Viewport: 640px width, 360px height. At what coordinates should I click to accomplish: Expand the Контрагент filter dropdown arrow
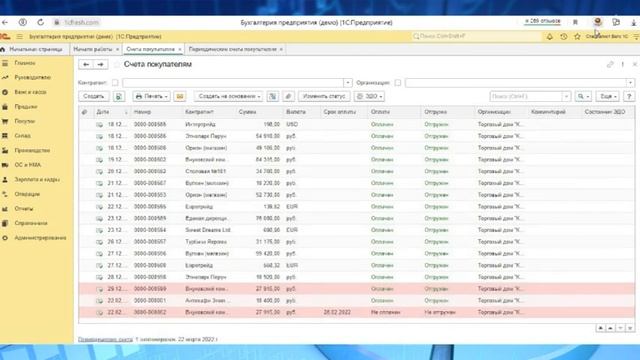348,83
